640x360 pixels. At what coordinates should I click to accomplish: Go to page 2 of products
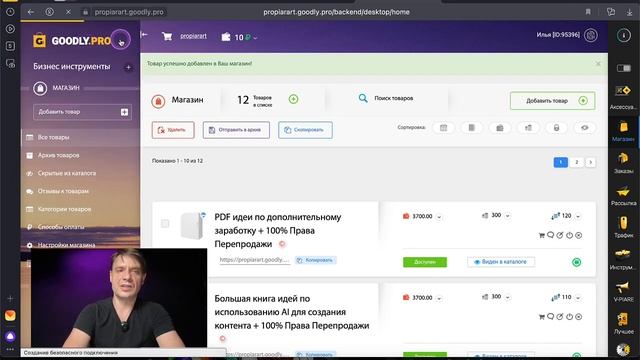click(576, 162)
